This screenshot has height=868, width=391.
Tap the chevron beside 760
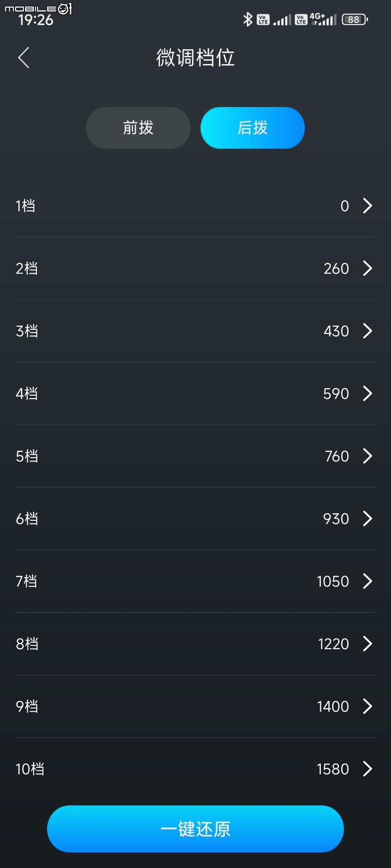tap(367, 456)
